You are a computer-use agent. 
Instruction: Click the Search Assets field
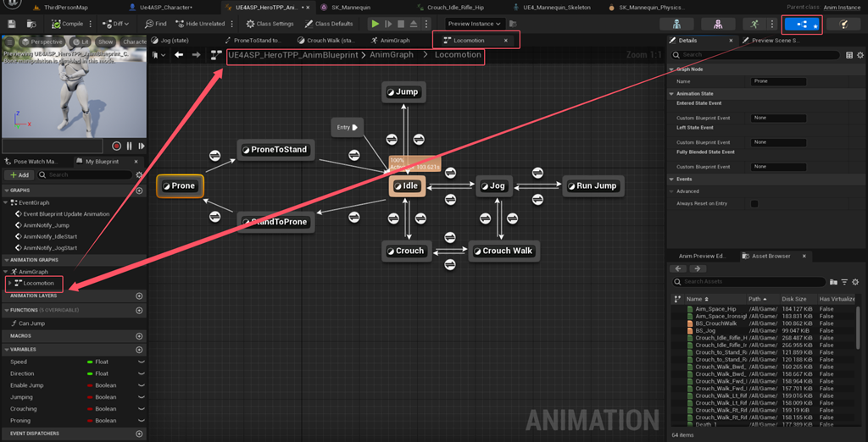(x=749, y=282)
